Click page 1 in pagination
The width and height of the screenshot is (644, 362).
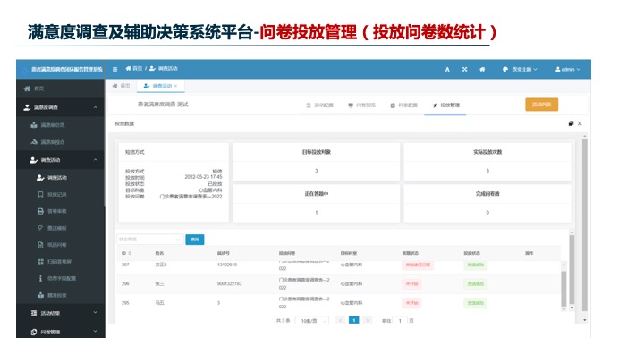[353, 320]
